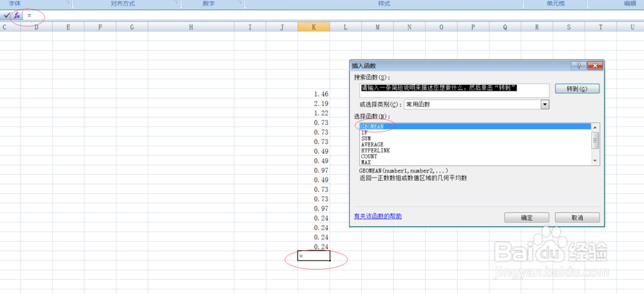
Task: Select column J header
Action: pos(282,27)
